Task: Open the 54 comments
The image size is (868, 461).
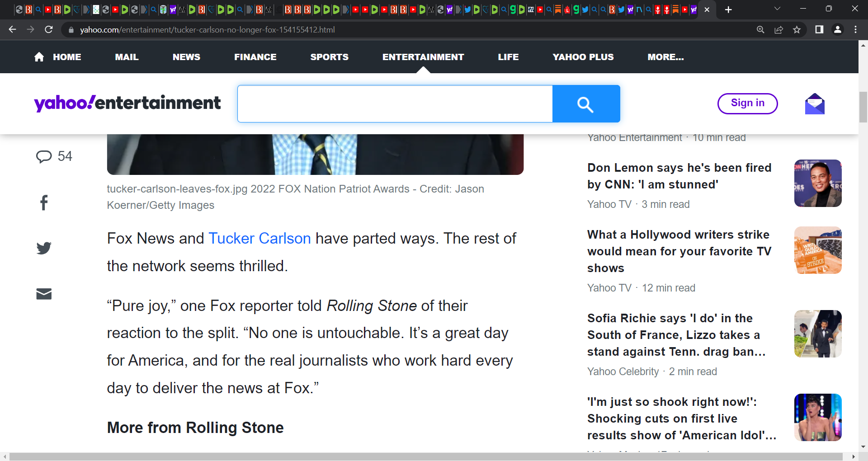Action: click(x=54, y=156)
